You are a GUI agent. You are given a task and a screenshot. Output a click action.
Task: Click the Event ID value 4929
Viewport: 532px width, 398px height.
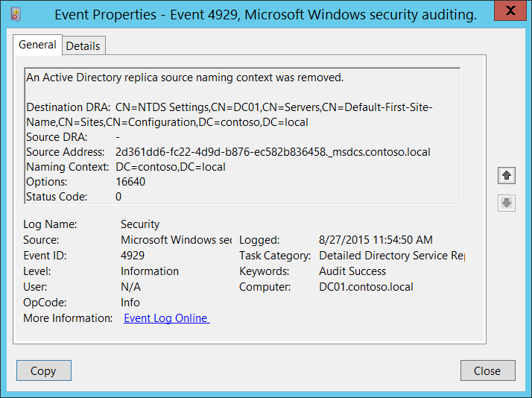click(133, 256)
